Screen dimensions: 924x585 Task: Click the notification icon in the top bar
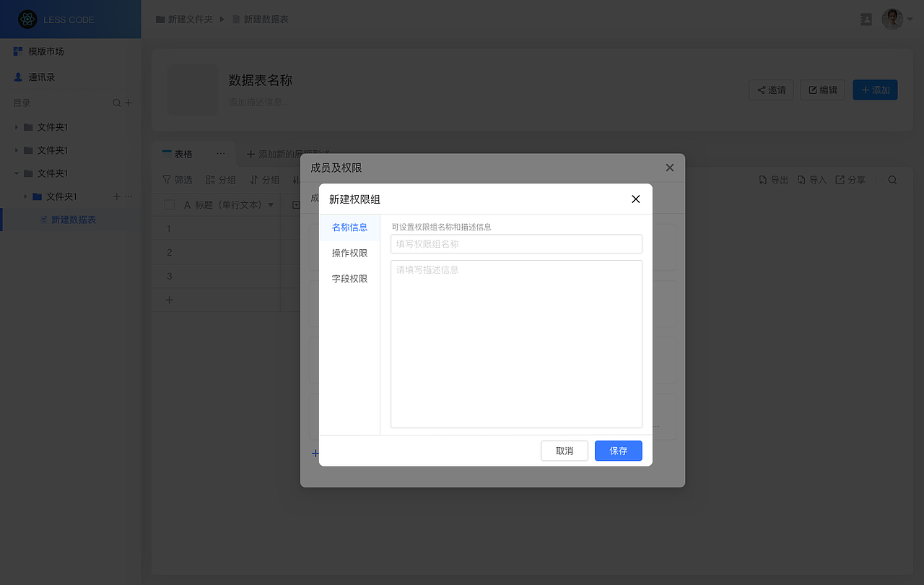866,19
